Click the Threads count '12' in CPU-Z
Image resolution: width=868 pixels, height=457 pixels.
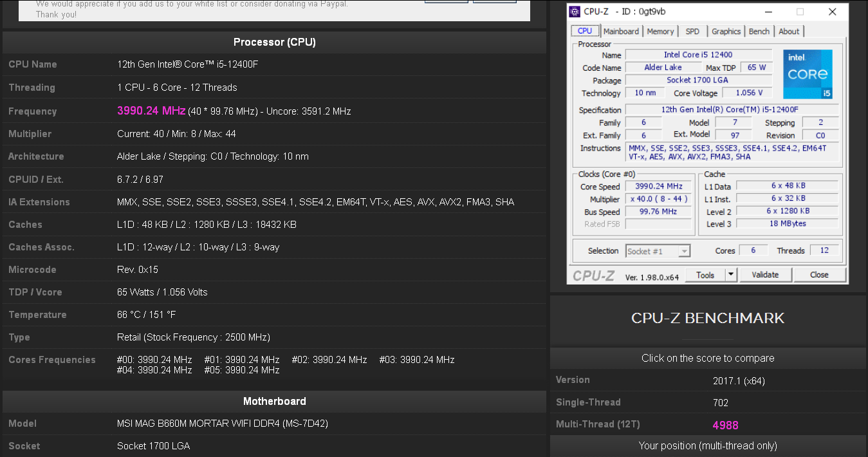click(824, 250)
